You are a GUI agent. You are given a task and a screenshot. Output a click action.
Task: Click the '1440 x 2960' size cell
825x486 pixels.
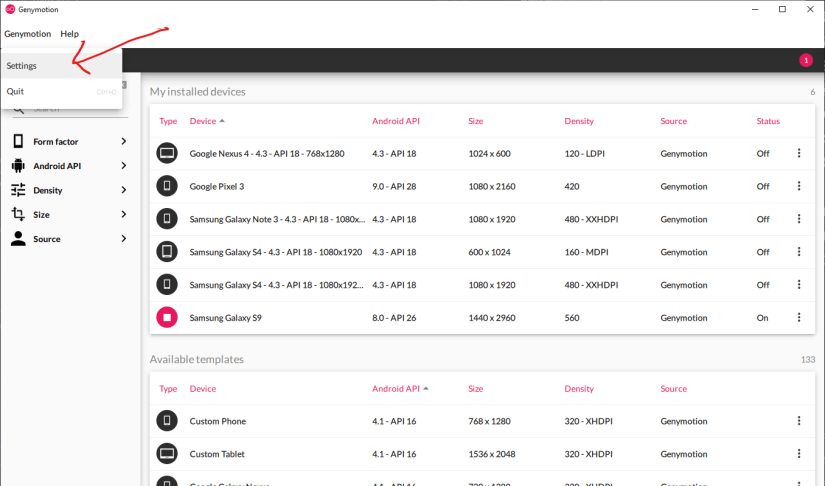pyautogui.click(x=492, y=318)
